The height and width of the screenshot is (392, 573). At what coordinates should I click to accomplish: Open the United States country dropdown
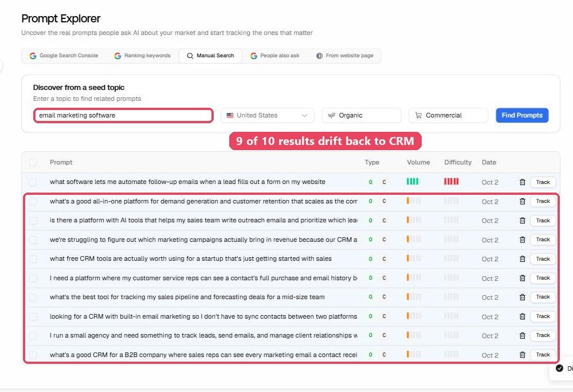coord(267,115)
